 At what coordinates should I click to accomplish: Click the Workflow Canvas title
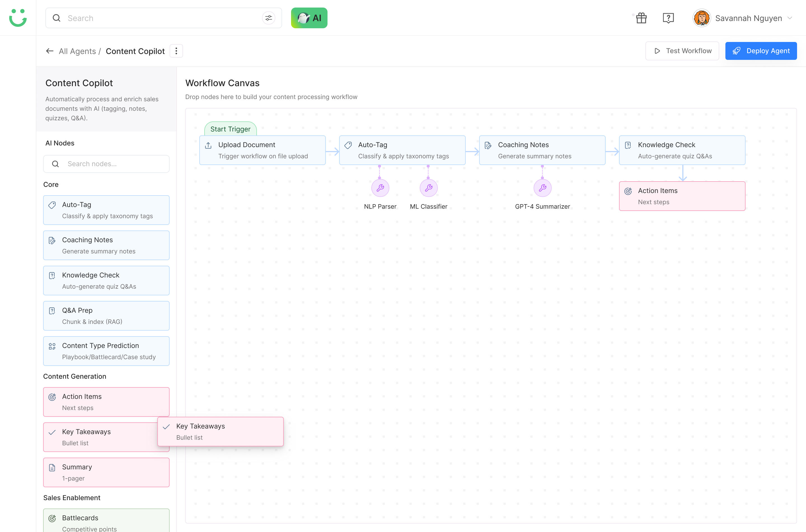pos(222,83)
